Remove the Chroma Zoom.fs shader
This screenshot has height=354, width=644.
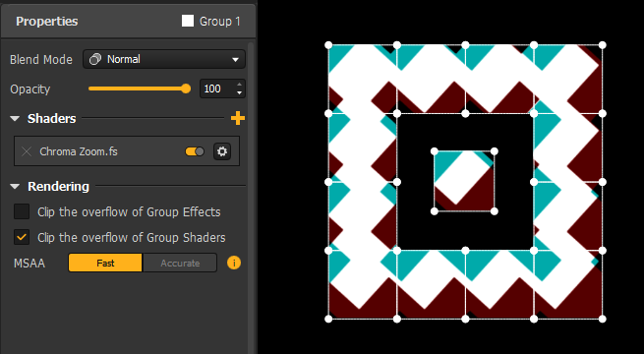point(27,151)
